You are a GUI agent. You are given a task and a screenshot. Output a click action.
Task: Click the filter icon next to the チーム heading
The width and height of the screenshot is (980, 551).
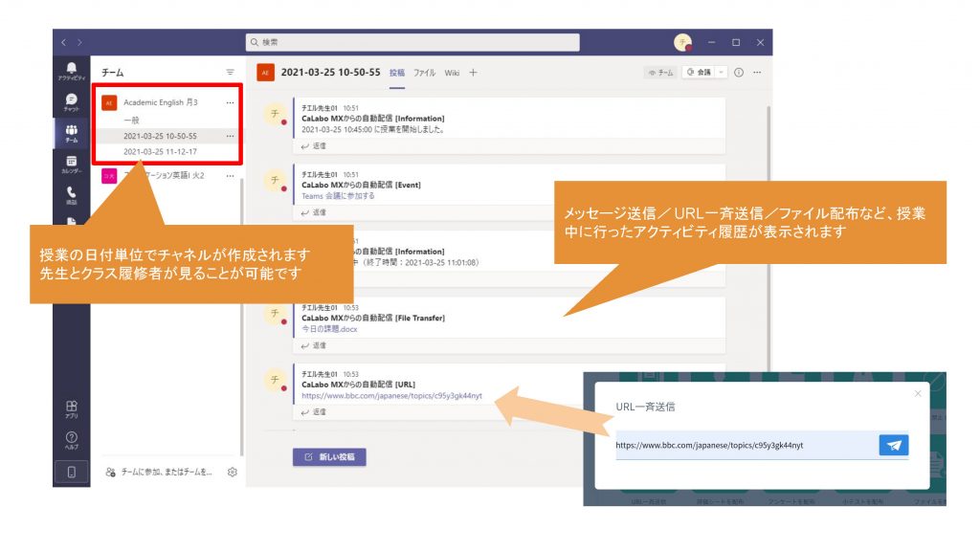[x=230, y=73]
